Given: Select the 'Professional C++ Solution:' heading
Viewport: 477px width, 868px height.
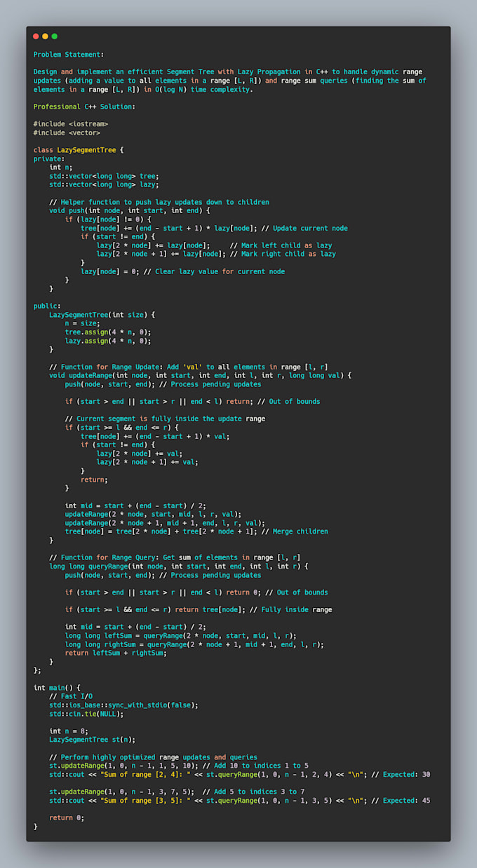Looking at the screenshot, I should [x=84, y=107].
